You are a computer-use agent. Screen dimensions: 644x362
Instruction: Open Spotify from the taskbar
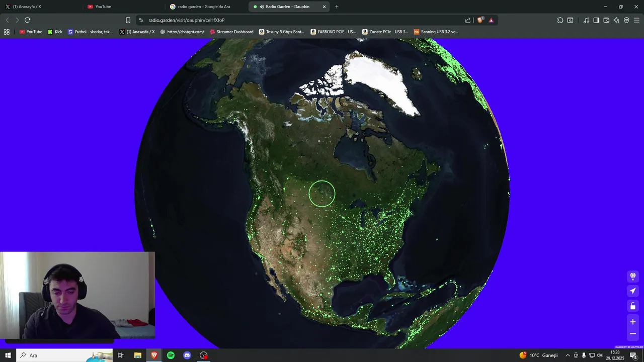pyautogui.click(x=171, y=355)
